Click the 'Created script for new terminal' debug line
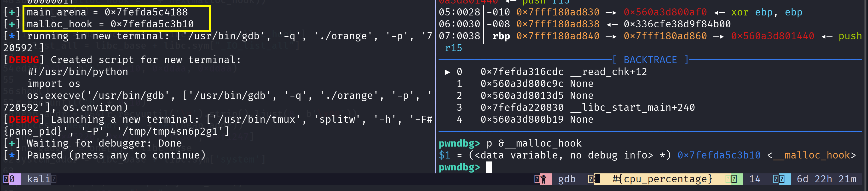Image resolution: width=868 pixels, height=191 pixels. [x=122, y=60]
